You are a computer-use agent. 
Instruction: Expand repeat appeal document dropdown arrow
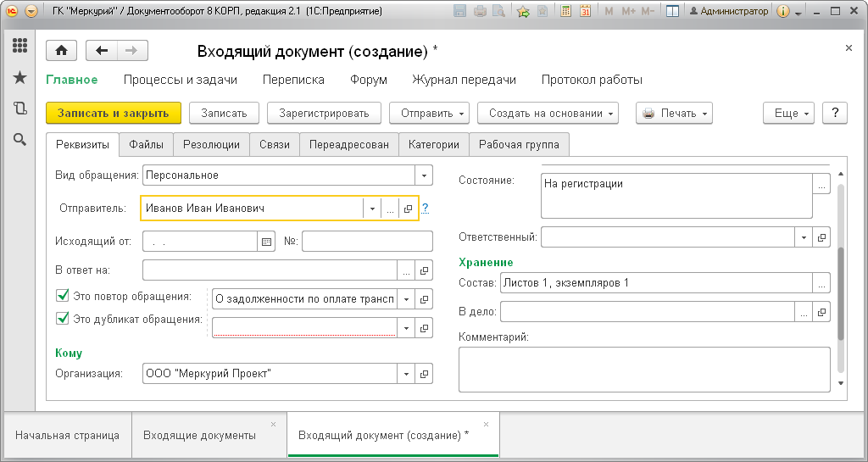(x=406, y=298)
